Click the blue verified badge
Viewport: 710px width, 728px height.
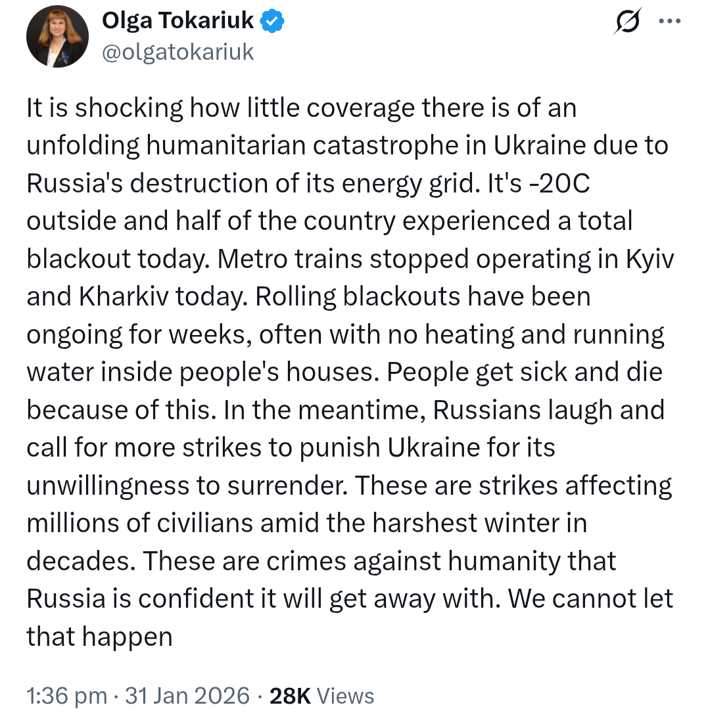[x=272, y=22]
